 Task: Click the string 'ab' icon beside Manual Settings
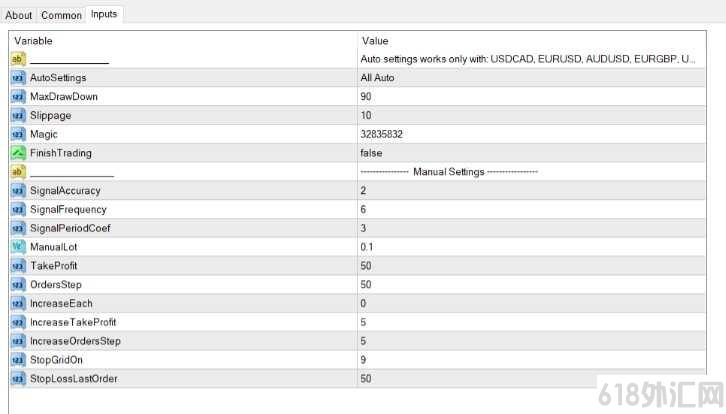pyautogui.click(x=18, y=172)
